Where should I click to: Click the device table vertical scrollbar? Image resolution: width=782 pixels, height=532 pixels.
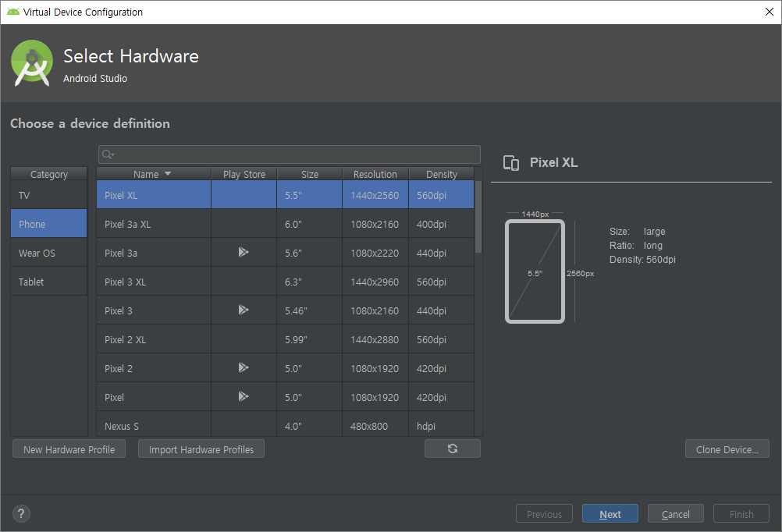point(478,216)
